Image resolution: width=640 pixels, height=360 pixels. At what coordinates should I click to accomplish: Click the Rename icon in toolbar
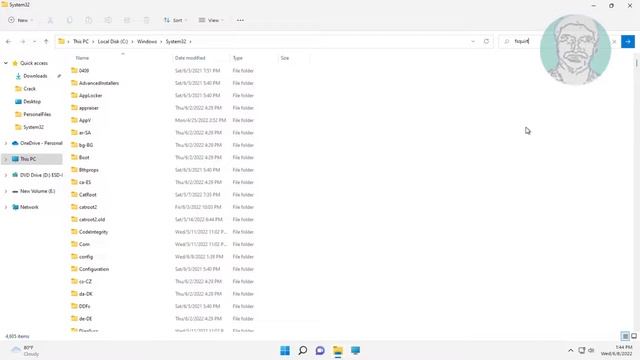pos(108,20)
